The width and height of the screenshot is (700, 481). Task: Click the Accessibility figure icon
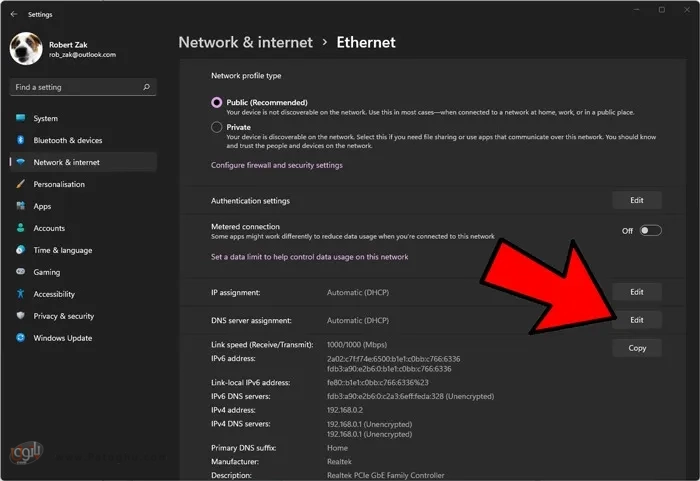coord(21,293)
